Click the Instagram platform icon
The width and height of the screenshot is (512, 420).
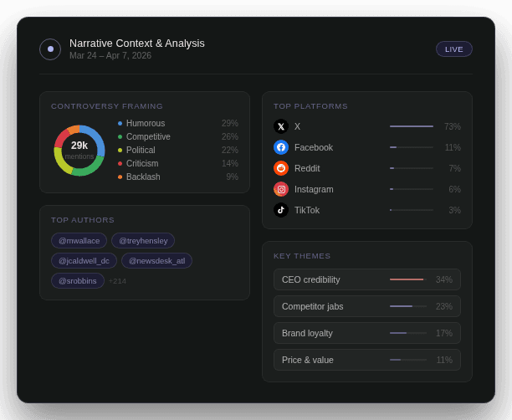click(x=281, y=189)
